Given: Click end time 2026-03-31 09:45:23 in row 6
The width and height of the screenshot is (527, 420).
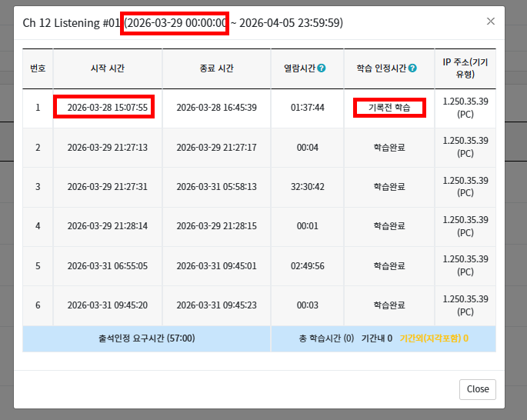Looking at the screenshot, I should point(216,305).
